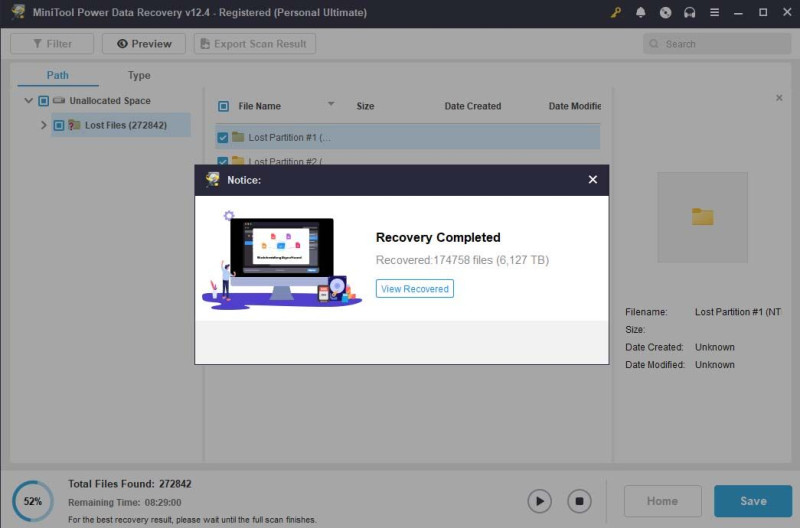Click the Filename value Lost Partition #1

point(738,312)
